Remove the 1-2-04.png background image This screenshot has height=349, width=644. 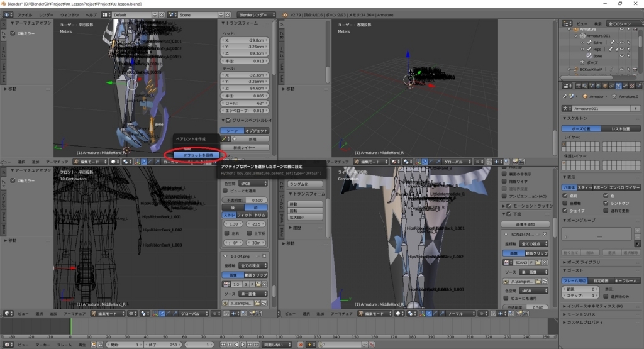click(x=264, y=256)
